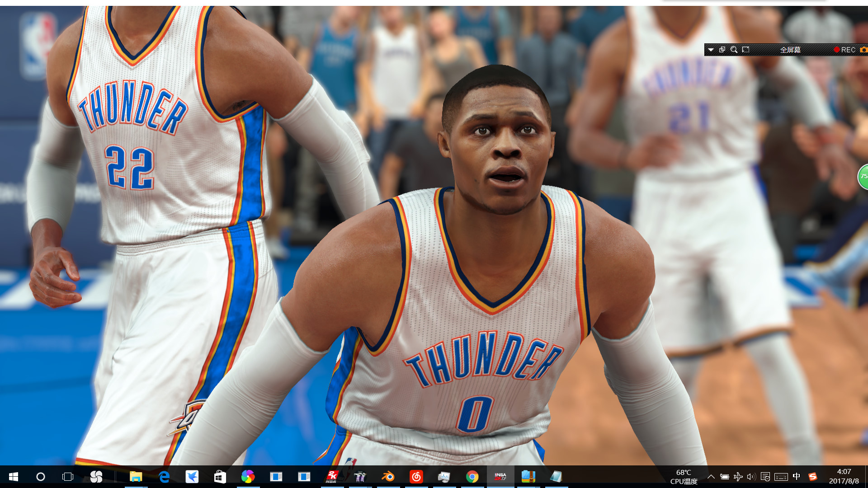Screen dimensions: 868x488
Task: Open the notepad icon in the taskbar
Action: pos(556,477)
